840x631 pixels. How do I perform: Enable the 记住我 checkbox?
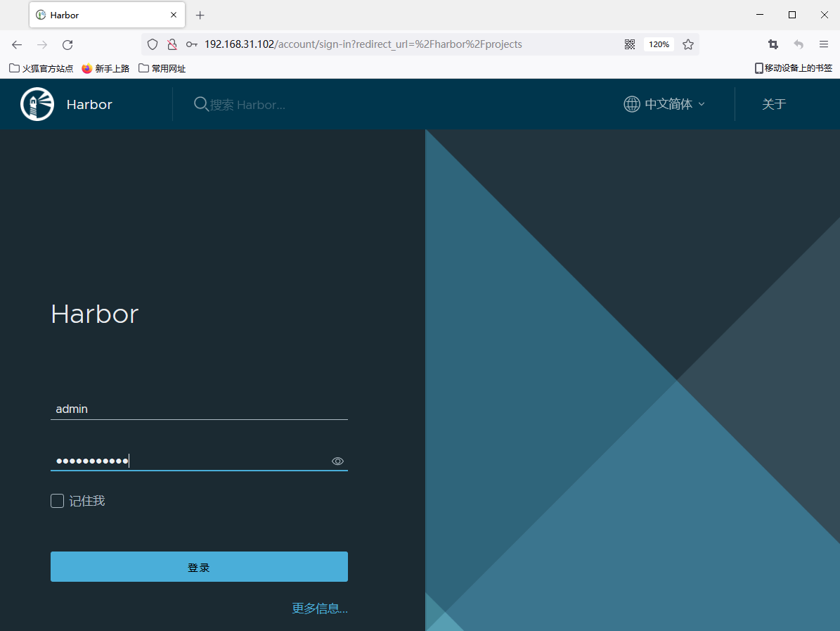pyautogui.click(x=58, y=501)
